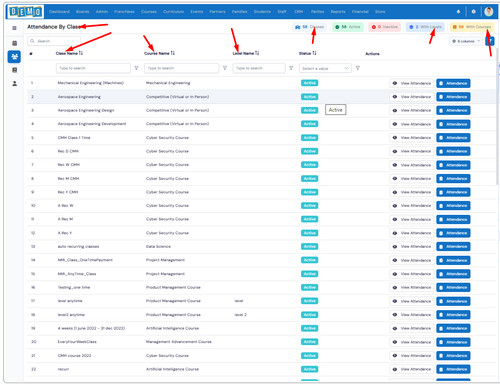Click the 56 With Courses badge
This screenshot has height=385, width=500.
tap(472, 27)
